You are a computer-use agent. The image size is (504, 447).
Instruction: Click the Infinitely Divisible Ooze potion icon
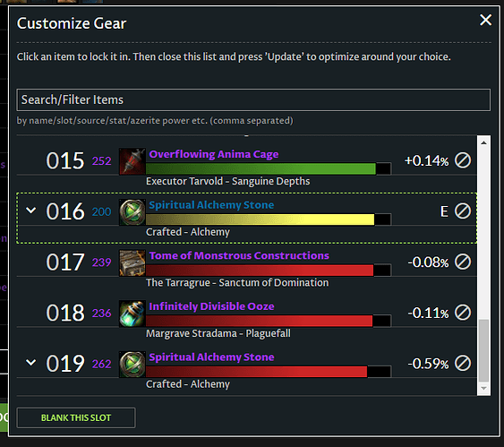pyautogui.click(x=132, y=314)
